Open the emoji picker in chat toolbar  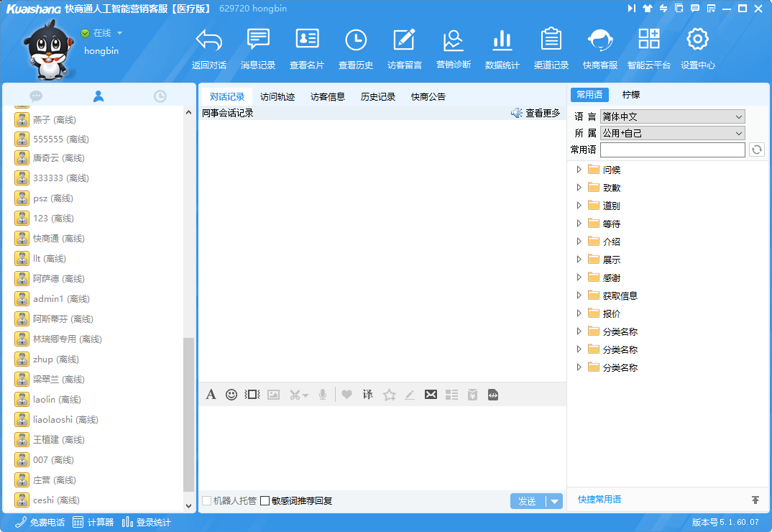click(x=231, y=395)
